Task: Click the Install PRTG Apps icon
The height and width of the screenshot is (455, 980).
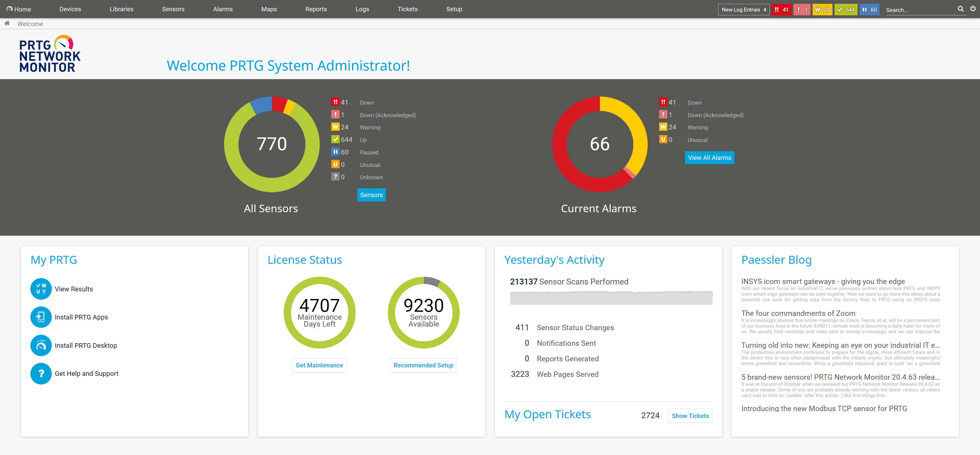Action: coord(41,317)
